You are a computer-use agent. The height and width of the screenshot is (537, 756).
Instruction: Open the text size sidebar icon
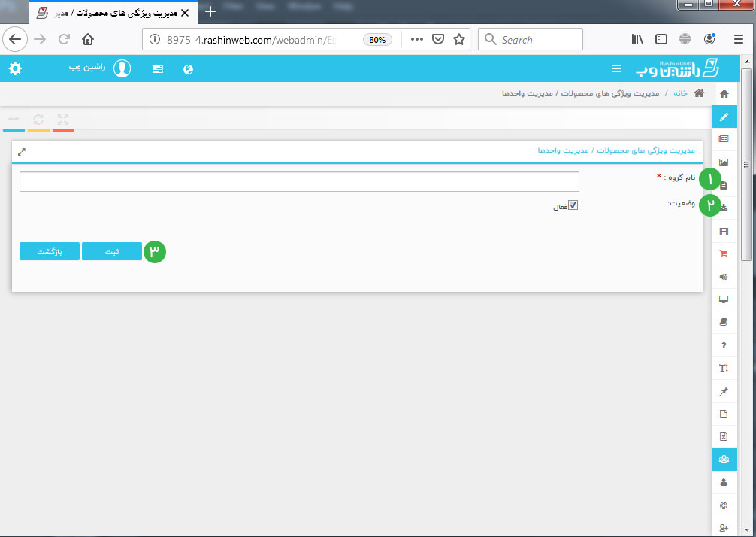[x=724, y=368]
